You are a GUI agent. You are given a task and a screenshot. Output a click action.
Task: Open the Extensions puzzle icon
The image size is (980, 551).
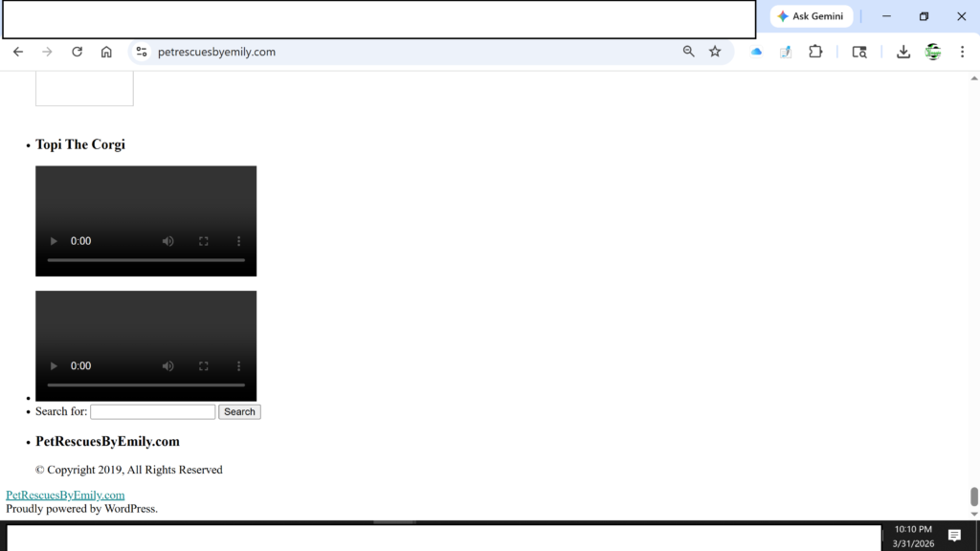click(815, 52)
